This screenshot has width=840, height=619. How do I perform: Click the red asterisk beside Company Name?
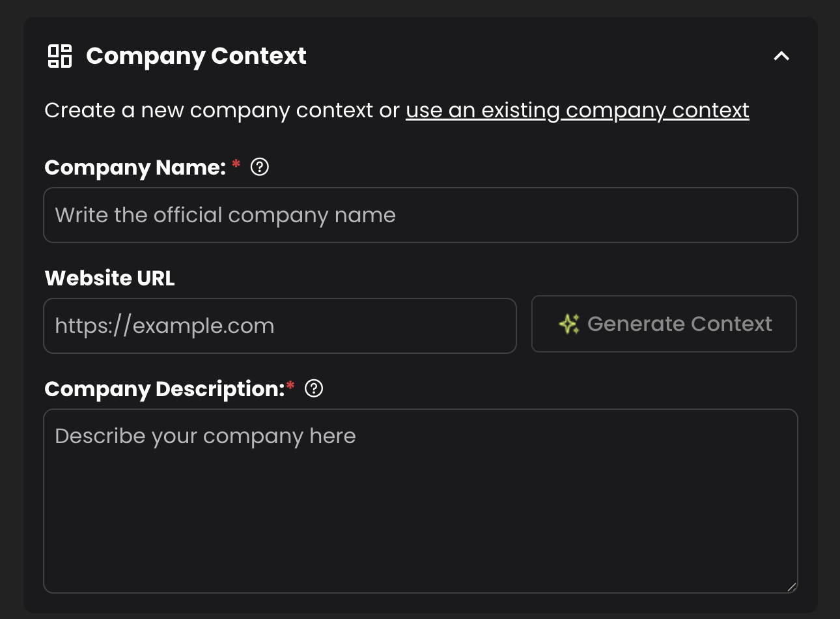click(x=236, y=164)
